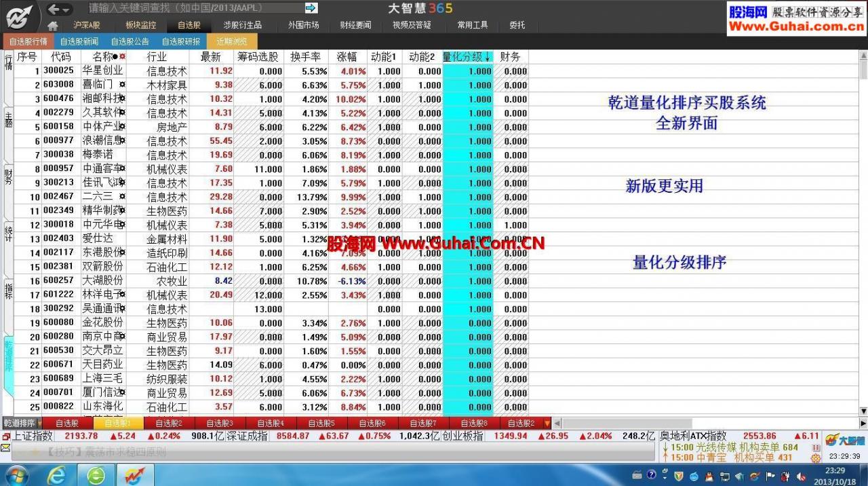Launch Internet Explorer from the taskbar
The height and width of the screenshot is (486, 868).
point(57,474)
